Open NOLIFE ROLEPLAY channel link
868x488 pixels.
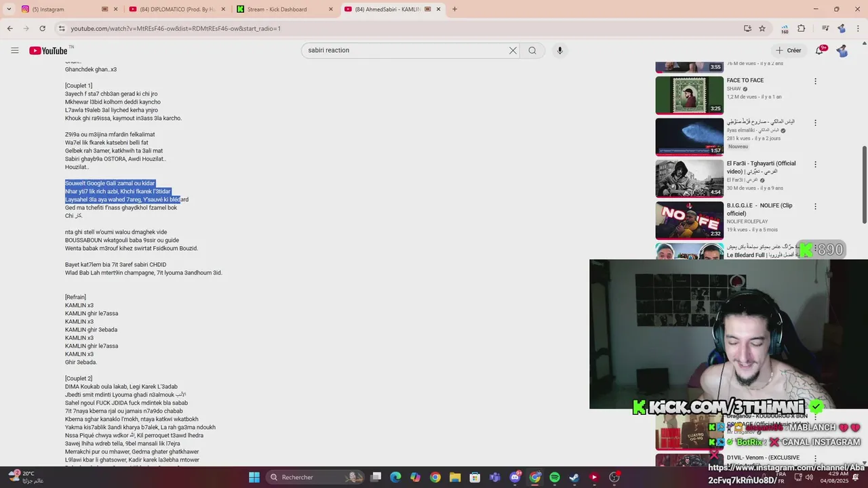point(747,222)
